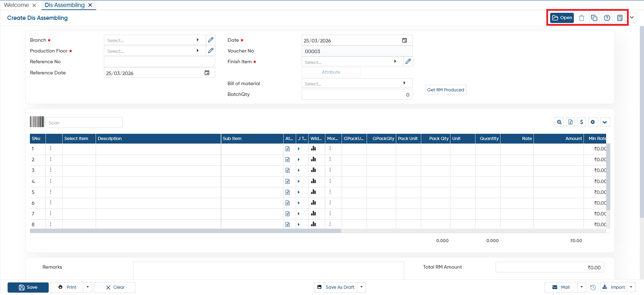The image size is (644, 295).
Task: Expand the Branch dropdown
Action: click(198, 40)
